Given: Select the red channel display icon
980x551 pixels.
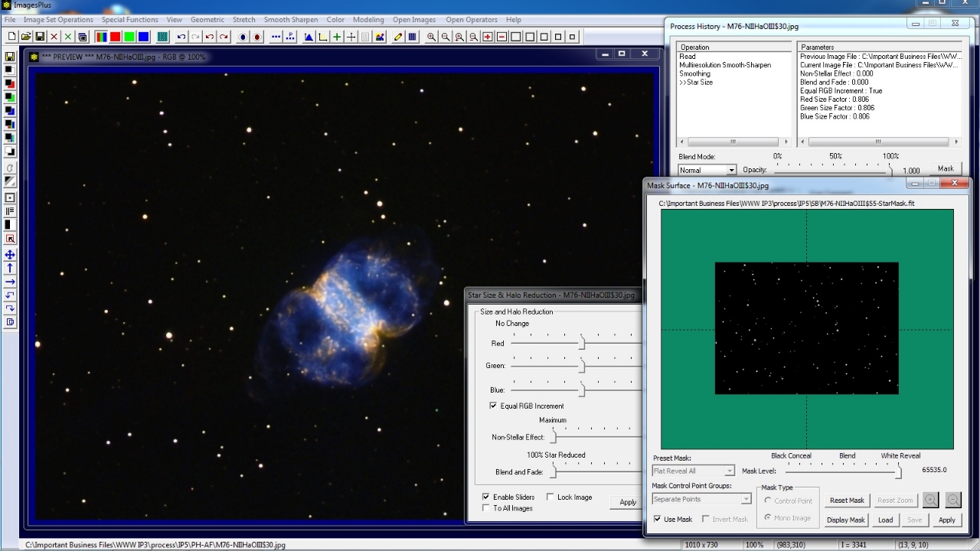Looking at the screenshot, I should click(x=115, y=36).
